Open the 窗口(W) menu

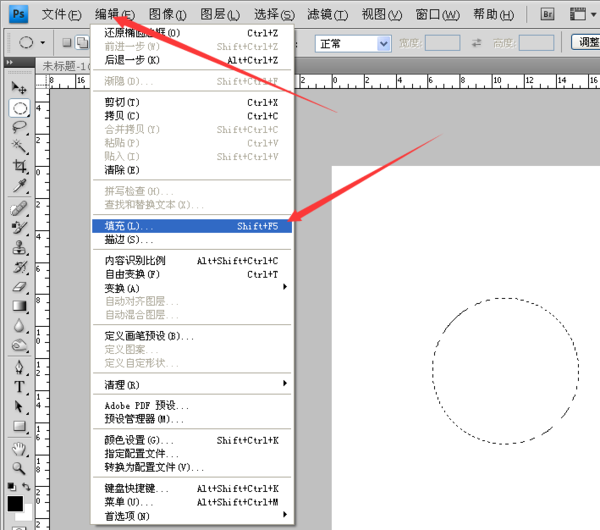[438, 15]
